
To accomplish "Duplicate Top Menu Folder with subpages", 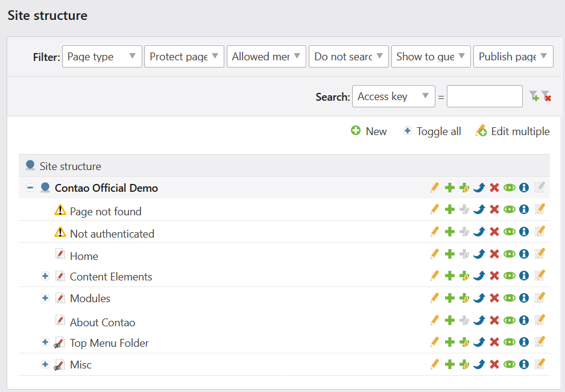I will (x=464, y=342).
